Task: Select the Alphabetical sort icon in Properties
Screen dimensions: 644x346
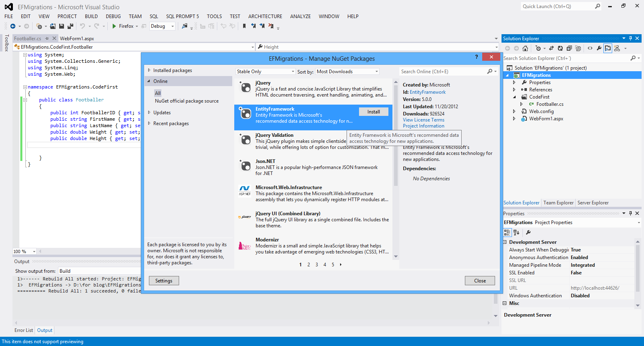Action: click(517, 233)
